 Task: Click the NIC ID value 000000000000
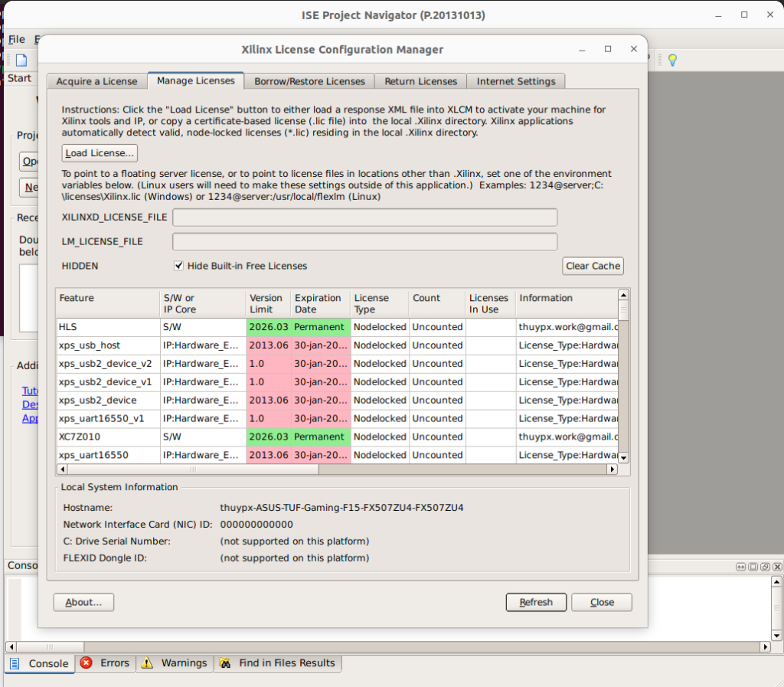256,525
